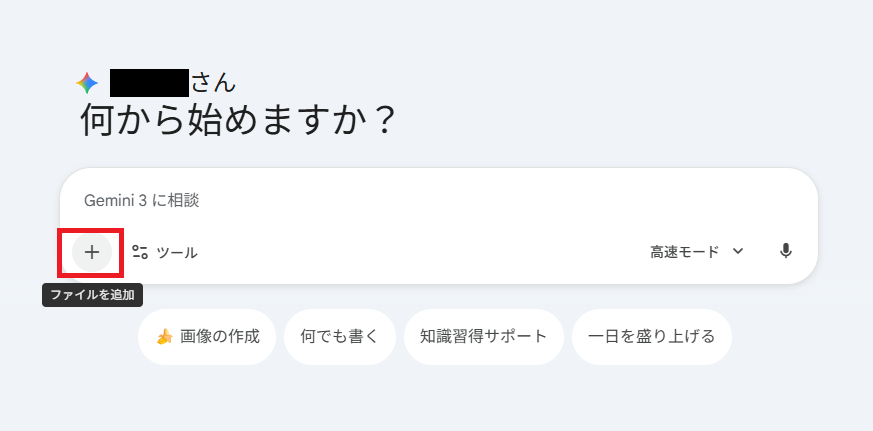Image resolution: width=873 pixels, height=431 pixels.
Task: Choose the 何でも書く suggestion chip
Action: 340,337
